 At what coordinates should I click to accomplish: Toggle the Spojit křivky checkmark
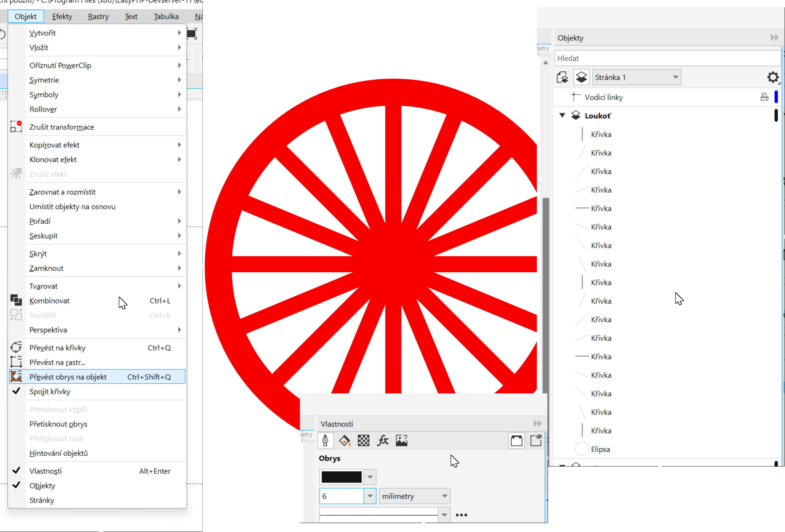coord(16,391)
